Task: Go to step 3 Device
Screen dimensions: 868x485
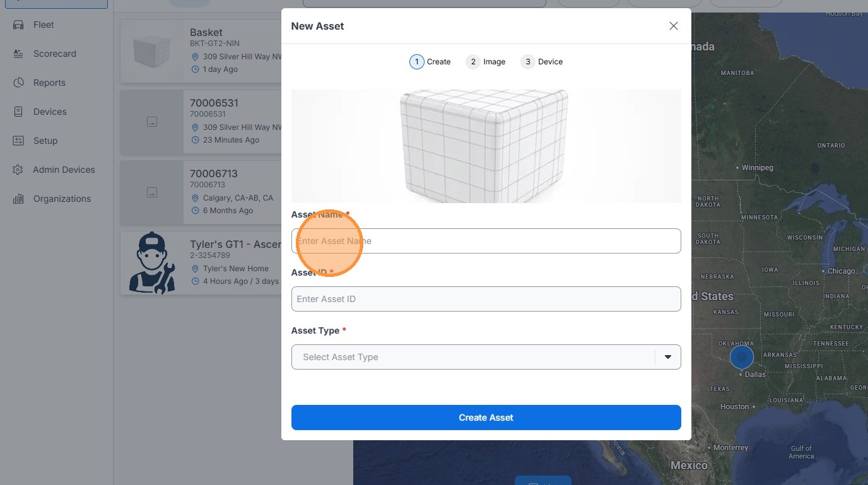Action: 542,62
